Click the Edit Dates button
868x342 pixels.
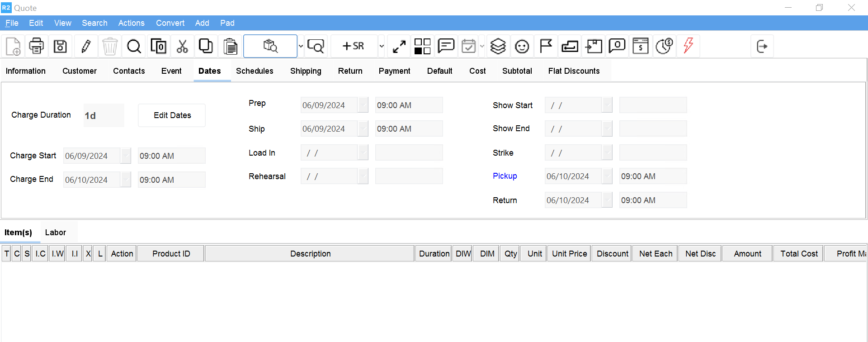(x=172, y=115)
